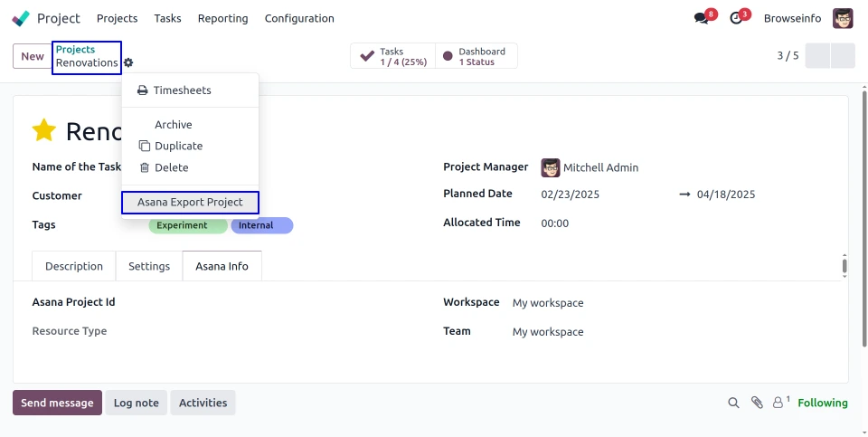Click the Project app logo icon
Screen dimensions: 868x437
pyautogui.click(x=21, y=18)
